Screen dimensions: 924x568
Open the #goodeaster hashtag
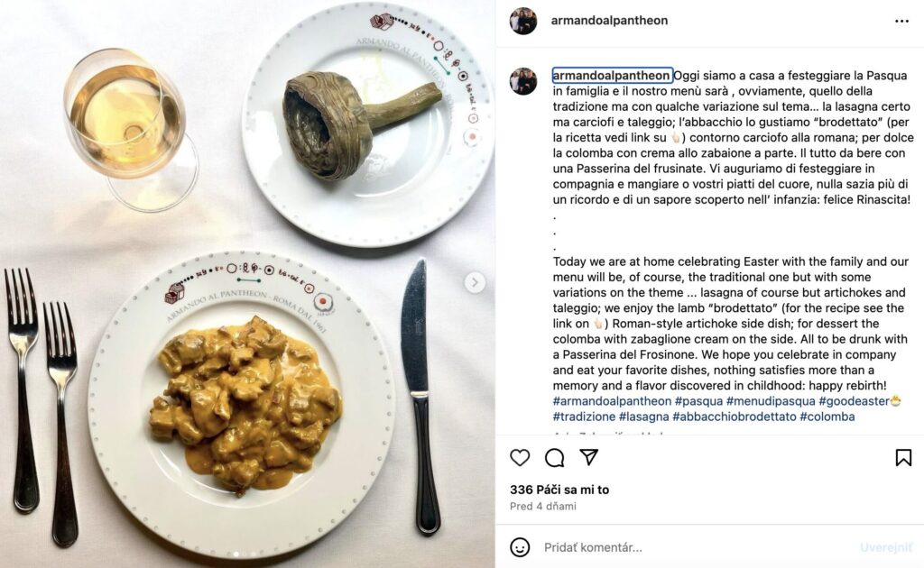tap(854, 401)
